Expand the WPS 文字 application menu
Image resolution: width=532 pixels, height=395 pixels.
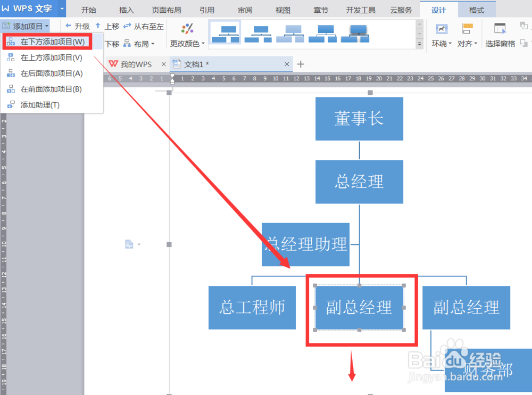(x=62, y=8)
